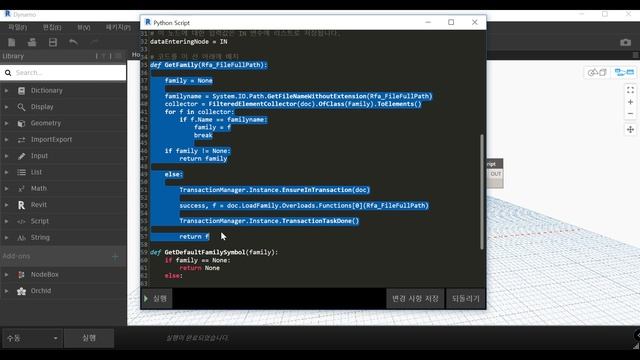Click the ImportExport arrows icon
Screen dimensions: 640x360
coord(21,140)
